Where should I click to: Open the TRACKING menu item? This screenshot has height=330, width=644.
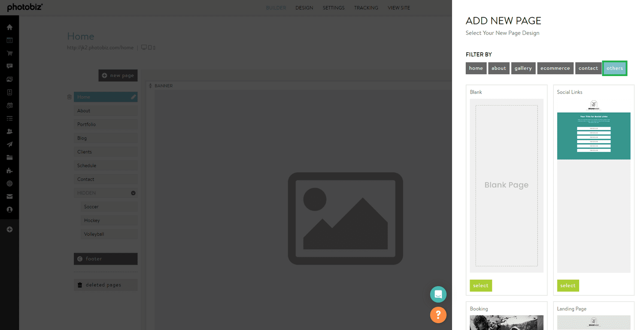coord(366,7)
